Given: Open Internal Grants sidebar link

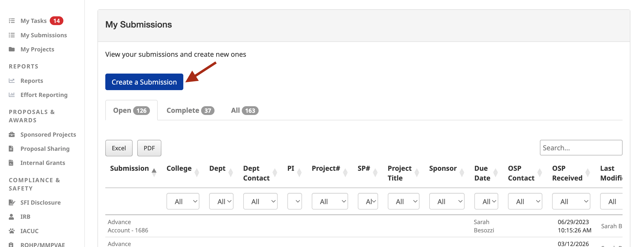Looking at the screenshot, I should [x=43, y=162].
